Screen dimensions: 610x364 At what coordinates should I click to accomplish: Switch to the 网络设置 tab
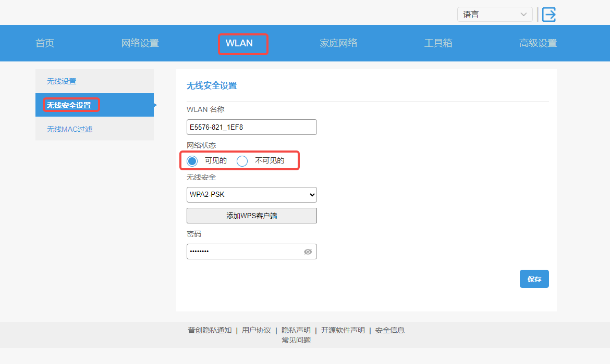(140, 43)
